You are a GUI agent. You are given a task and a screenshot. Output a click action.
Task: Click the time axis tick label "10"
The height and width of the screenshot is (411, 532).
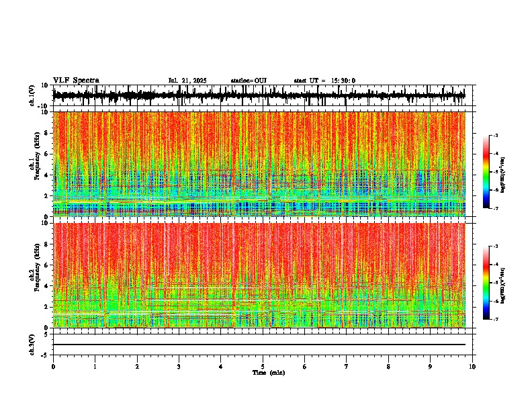click(472, 367)
